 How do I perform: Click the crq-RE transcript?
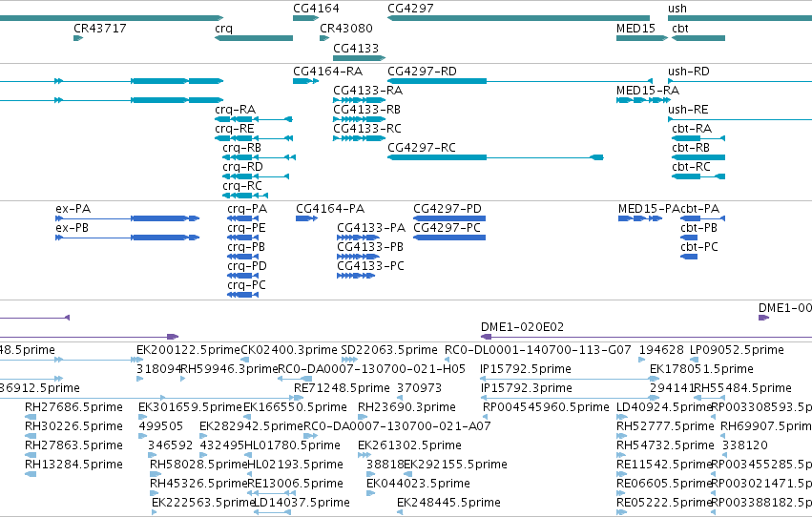tap(254, 138)
